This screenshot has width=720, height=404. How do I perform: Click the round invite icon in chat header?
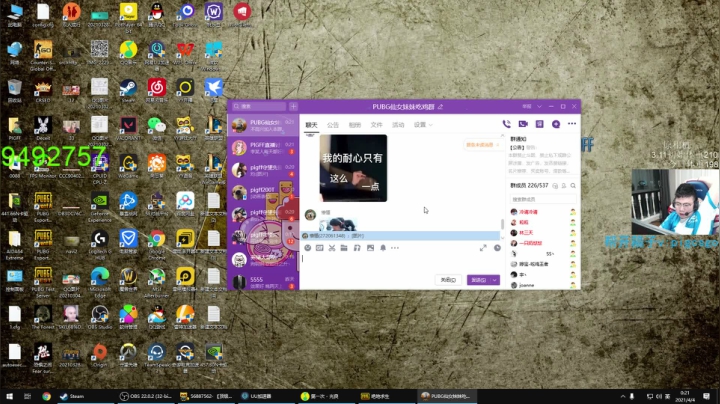[556, 124]
